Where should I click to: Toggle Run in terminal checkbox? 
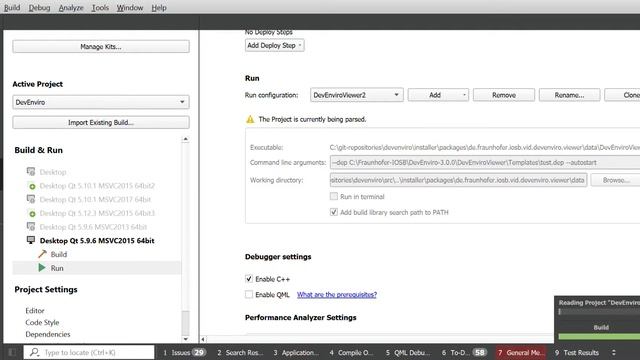[x=333, y=196]
